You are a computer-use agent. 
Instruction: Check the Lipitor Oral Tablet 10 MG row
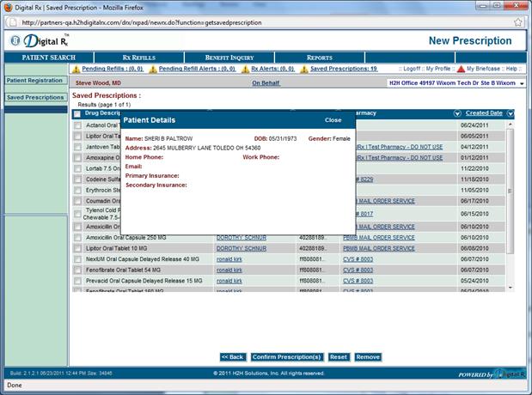[77, 247]
